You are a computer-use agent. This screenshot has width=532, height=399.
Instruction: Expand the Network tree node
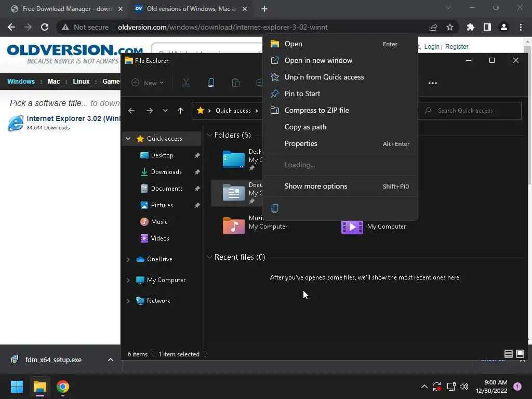click(x=128, y=301)
